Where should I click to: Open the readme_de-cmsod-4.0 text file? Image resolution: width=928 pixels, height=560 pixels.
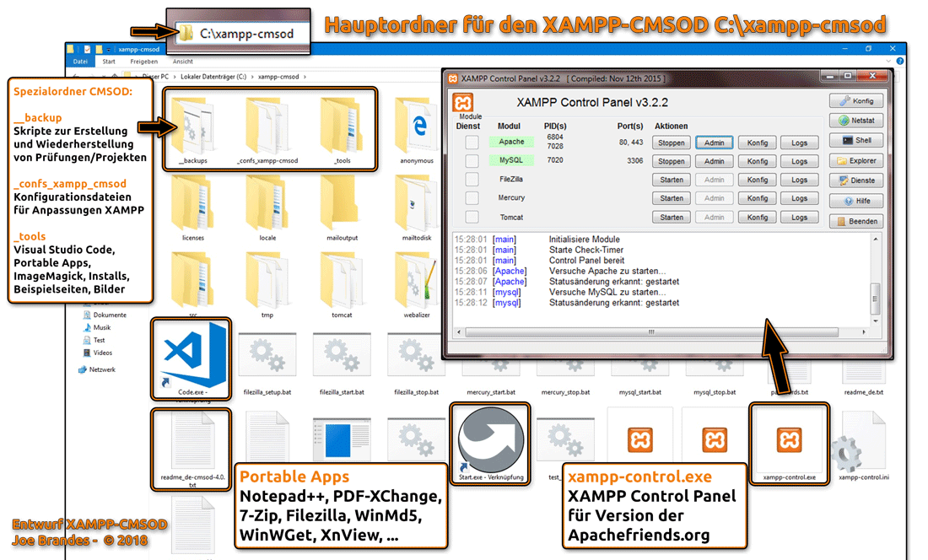tap(192, 443)
